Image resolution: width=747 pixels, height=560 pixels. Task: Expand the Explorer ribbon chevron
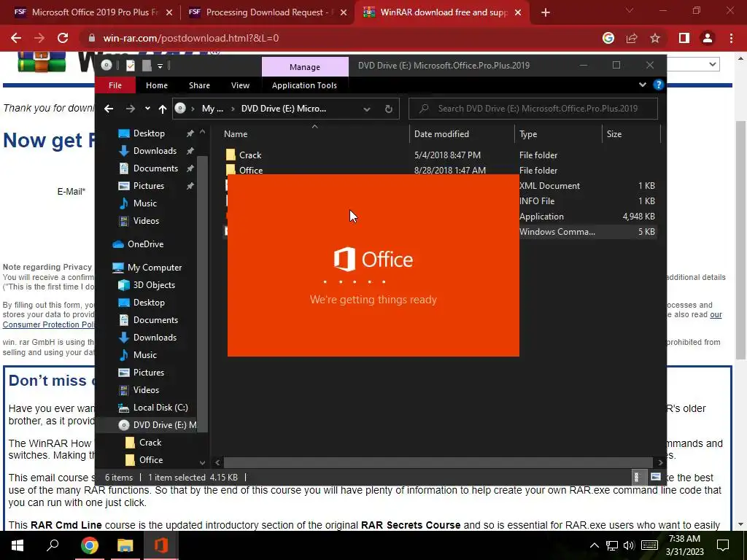pyautogui.click(x=642, y=85)
